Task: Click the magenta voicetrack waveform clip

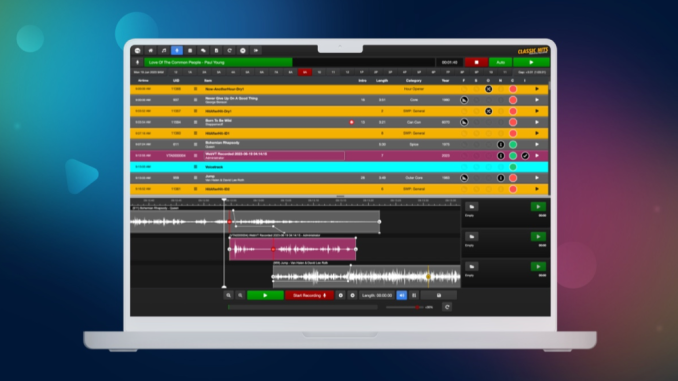Action: pyautogui.click(x=293, y=249)
